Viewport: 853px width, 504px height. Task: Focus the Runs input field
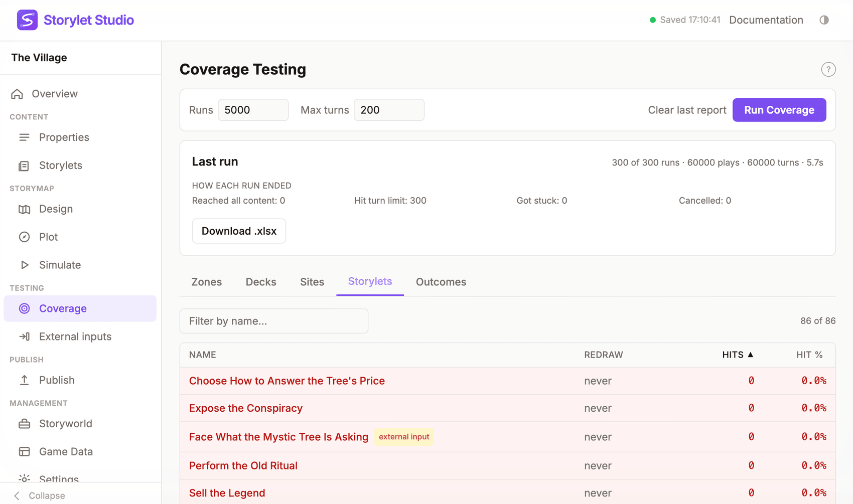click(x=253, y=110)
